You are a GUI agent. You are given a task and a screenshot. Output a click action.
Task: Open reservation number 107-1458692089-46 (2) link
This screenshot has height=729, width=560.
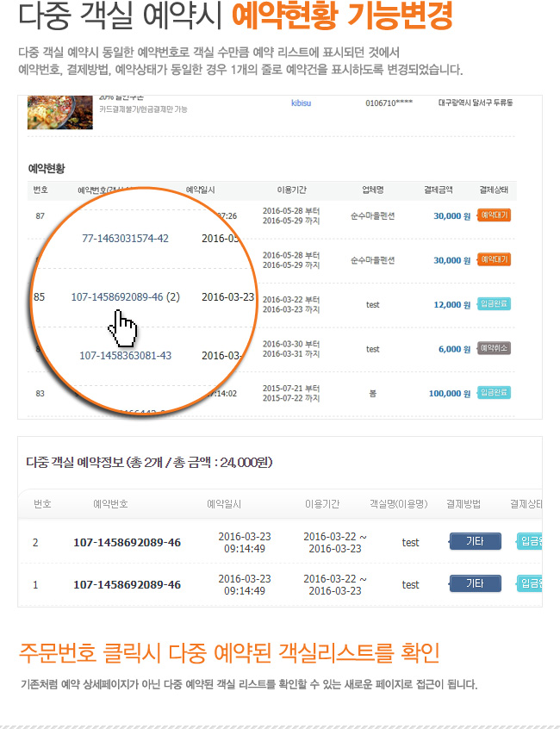point(126,297)
